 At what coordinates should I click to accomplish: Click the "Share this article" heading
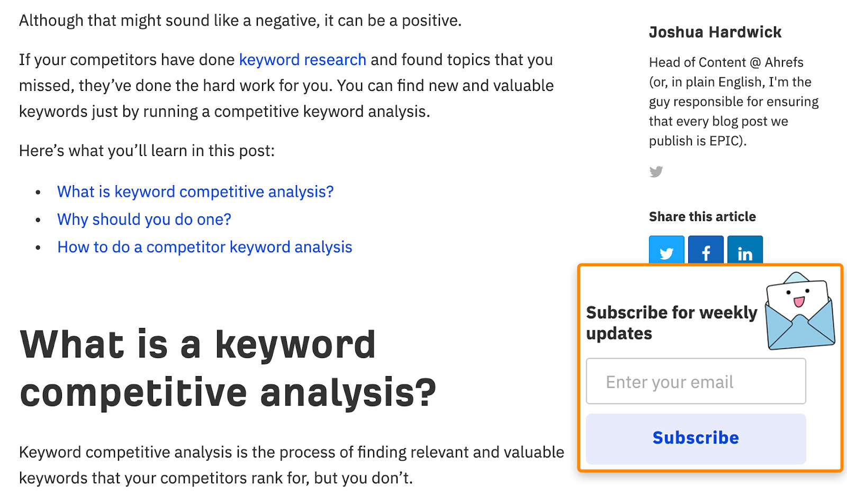[702, 217]
